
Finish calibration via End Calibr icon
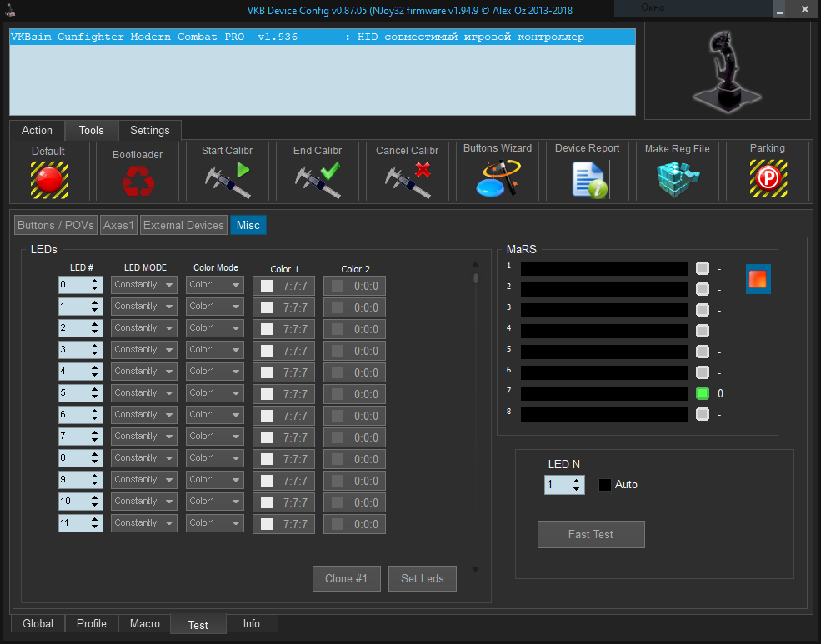318,180
